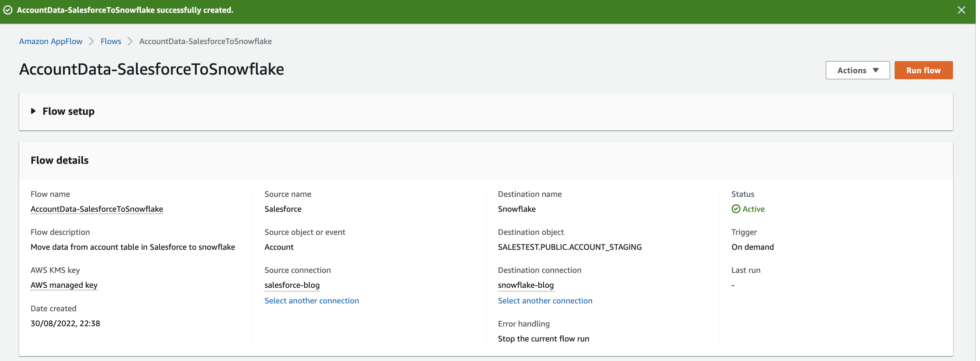980x361 pixels.
Task: Open the Actions dropdown menu
Action: [x=857, y=70]
